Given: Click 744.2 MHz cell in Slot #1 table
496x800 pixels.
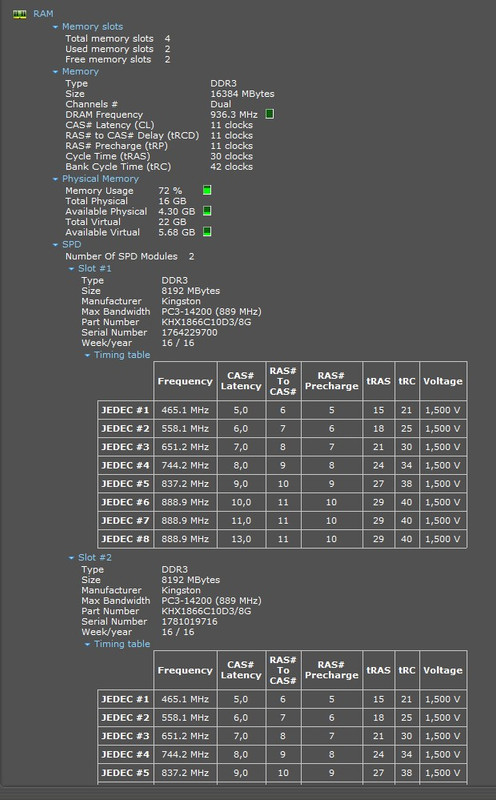Looking at the screenshot, I should 185,465.
